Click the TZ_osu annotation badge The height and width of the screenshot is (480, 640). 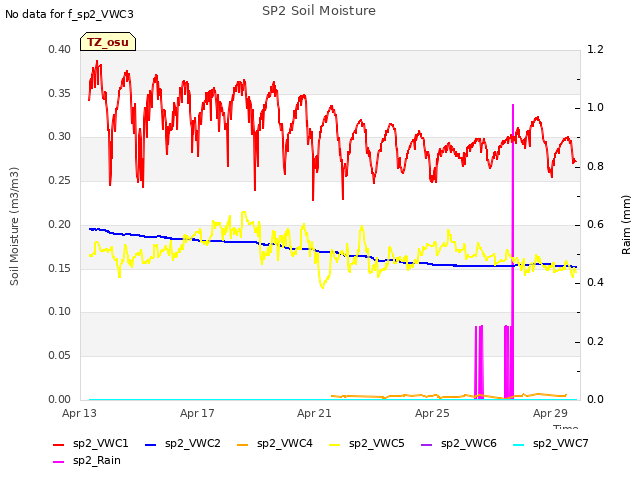pyautogui.click(x=108, y=42)
